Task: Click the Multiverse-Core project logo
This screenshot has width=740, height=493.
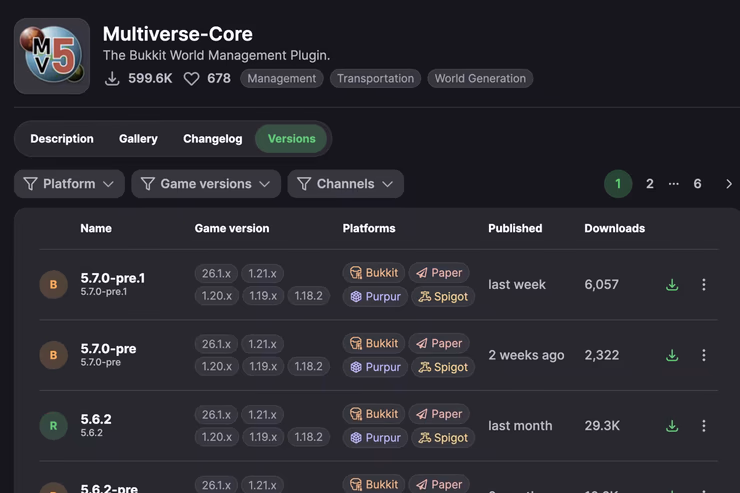Action: [52, 56]
